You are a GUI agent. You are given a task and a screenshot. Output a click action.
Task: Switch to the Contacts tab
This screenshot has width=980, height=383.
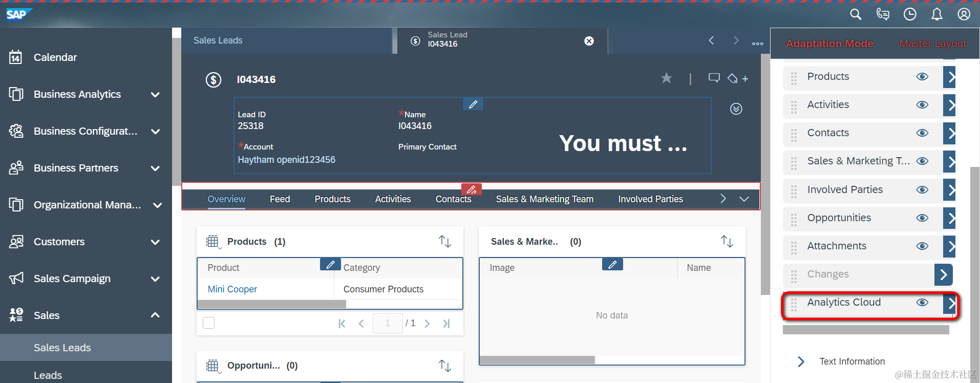[x=454, y=199]
